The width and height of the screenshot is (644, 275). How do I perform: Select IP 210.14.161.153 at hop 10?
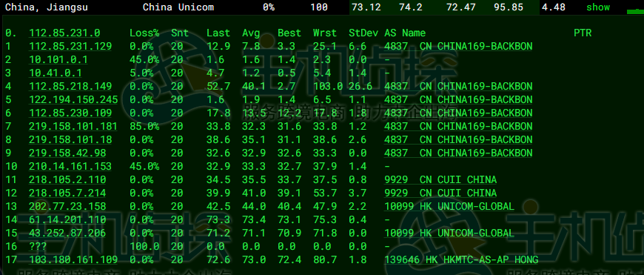pyautogui.click(x=70, y=166)
